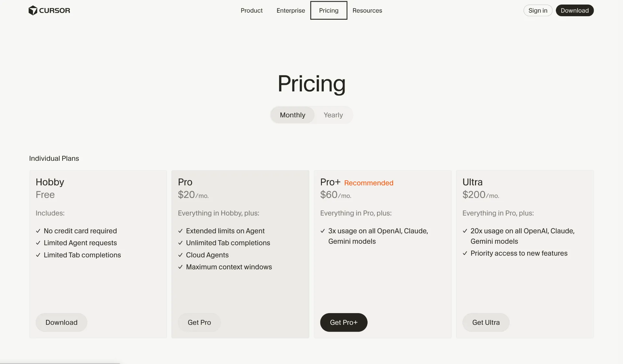Click checkmark beside Unlimited Tab completions
623x364 pixels.
[180, 243]
